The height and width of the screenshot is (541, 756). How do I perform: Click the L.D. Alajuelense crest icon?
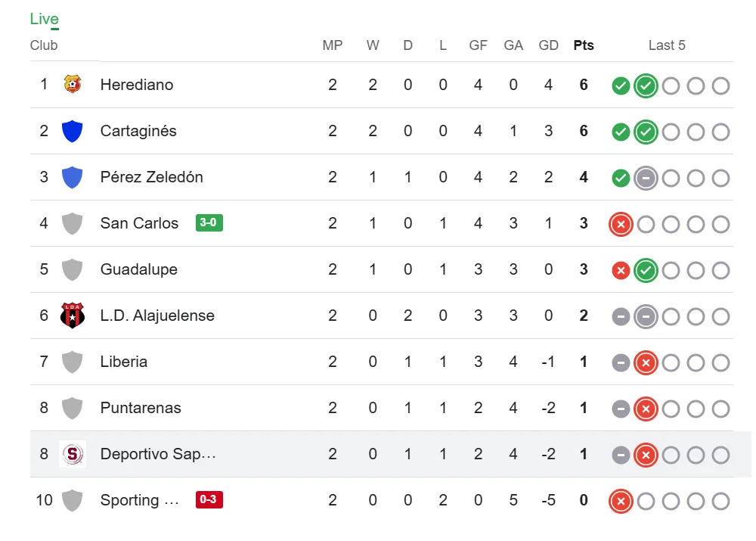pyautogui.click(x=72, y=316)
